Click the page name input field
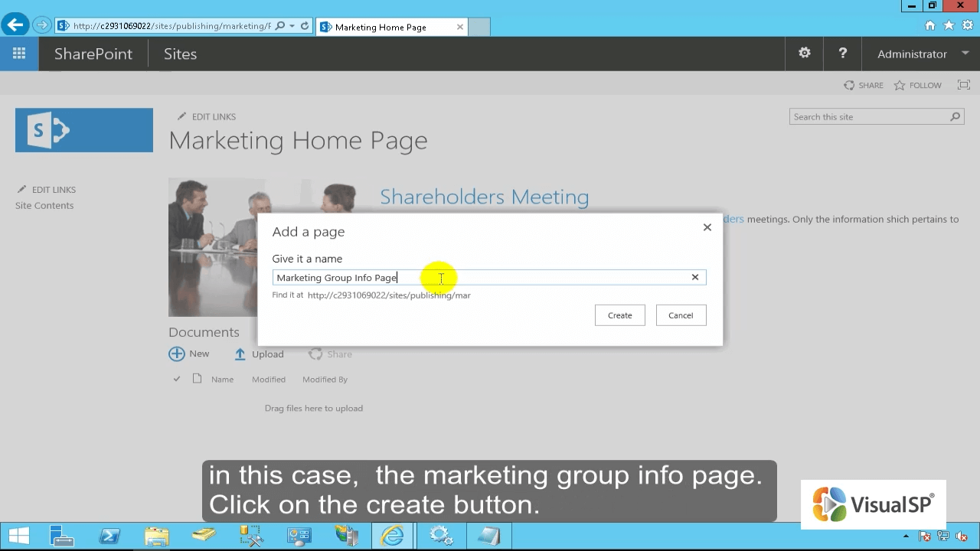980x551 pixels. [x=536, y=278]
